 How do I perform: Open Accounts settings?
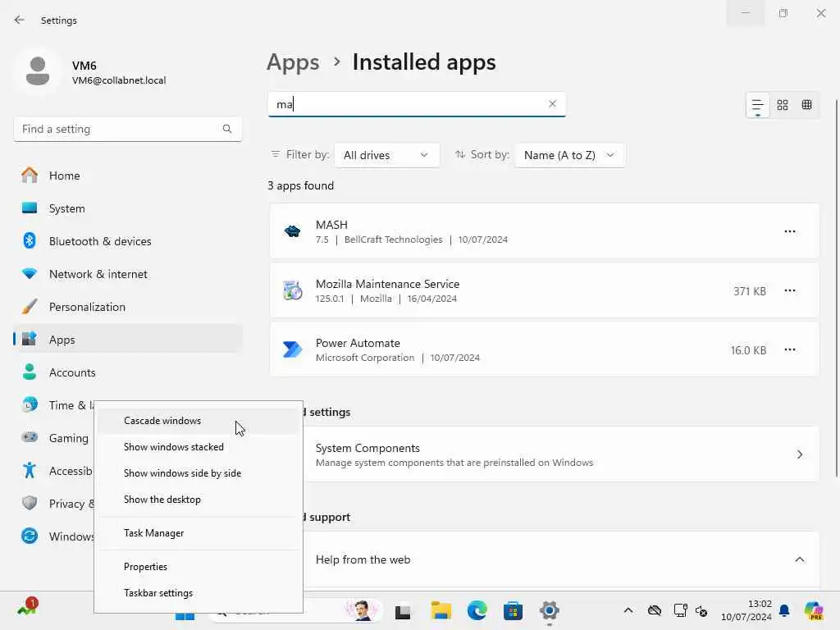(128, 372)
